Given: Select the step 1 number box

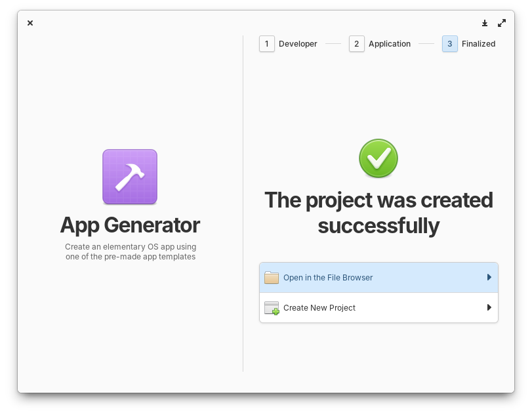Looking at the screenshot, I should [x=267, y=44].
